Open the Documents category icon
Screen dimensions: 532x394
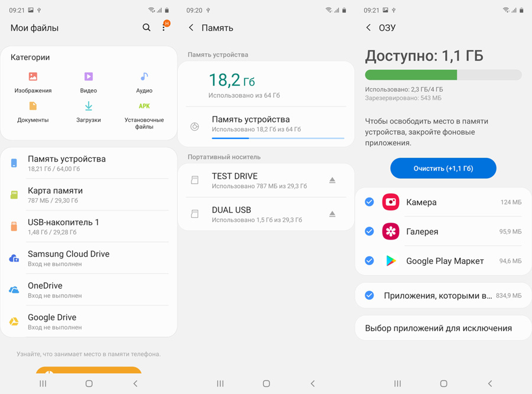click(33, 106)
